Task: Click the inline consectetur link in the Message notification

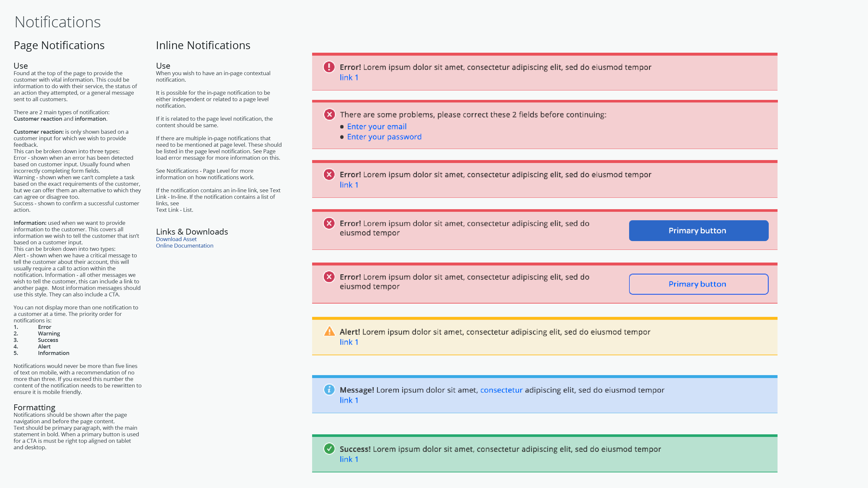Action: point(501,390)
